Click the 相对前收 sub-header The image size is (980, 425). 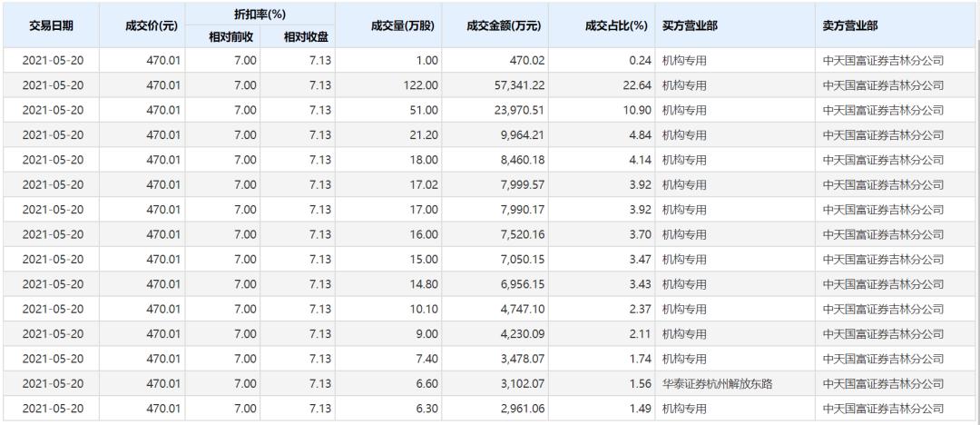pos(231,37)
